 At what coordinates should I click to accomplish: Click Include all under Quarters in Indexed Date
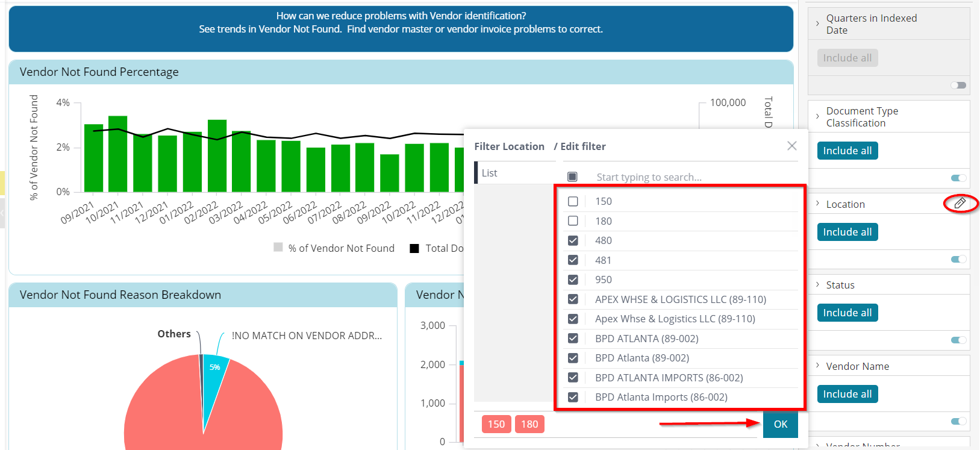847,58
